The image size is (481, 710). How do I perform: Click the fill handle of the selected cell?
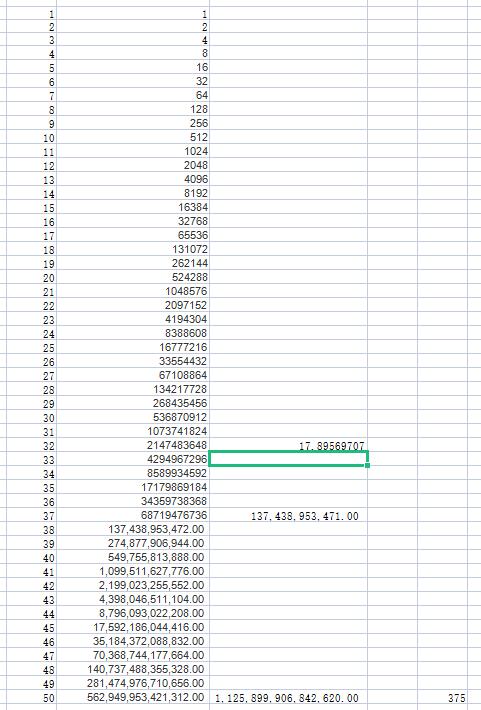pyautogui.click(x=367, y=465)
